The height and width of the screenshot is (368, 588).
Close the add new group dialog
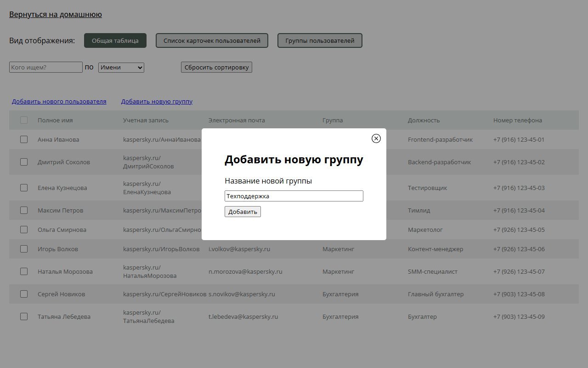point(376,138)
